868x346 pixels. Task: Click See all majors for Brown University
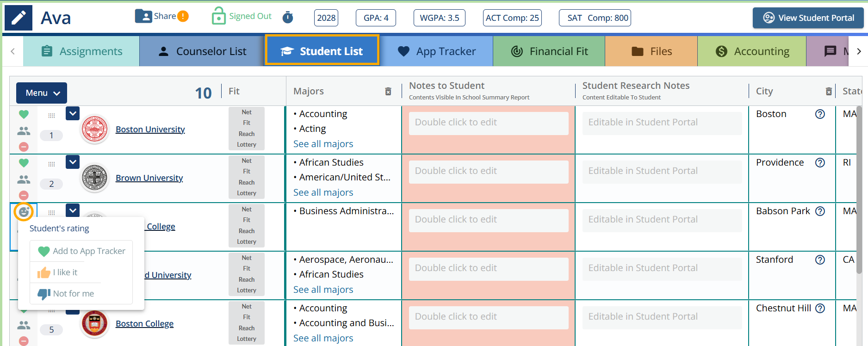[323, 192]
